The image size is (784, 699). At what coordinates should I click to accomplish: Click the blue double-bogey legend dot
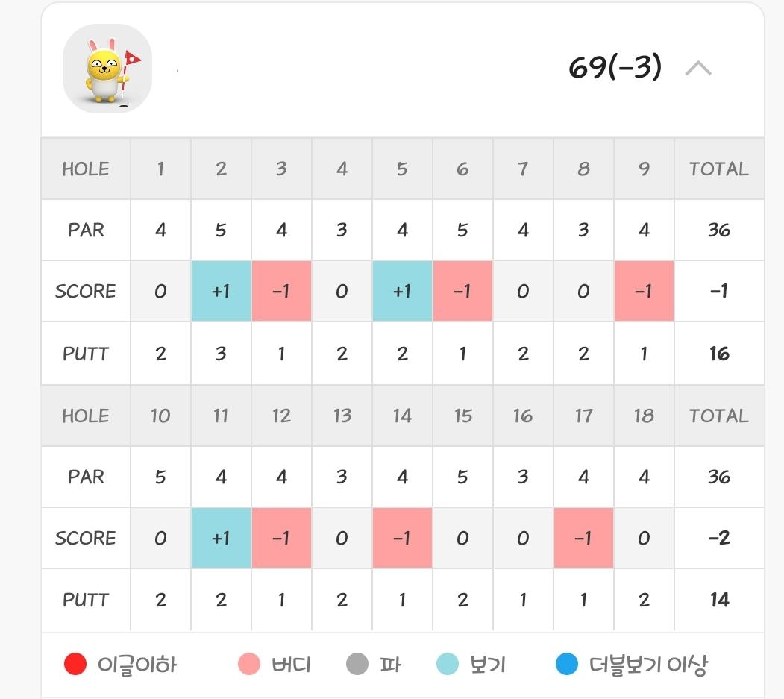click(x=567, y=664)
